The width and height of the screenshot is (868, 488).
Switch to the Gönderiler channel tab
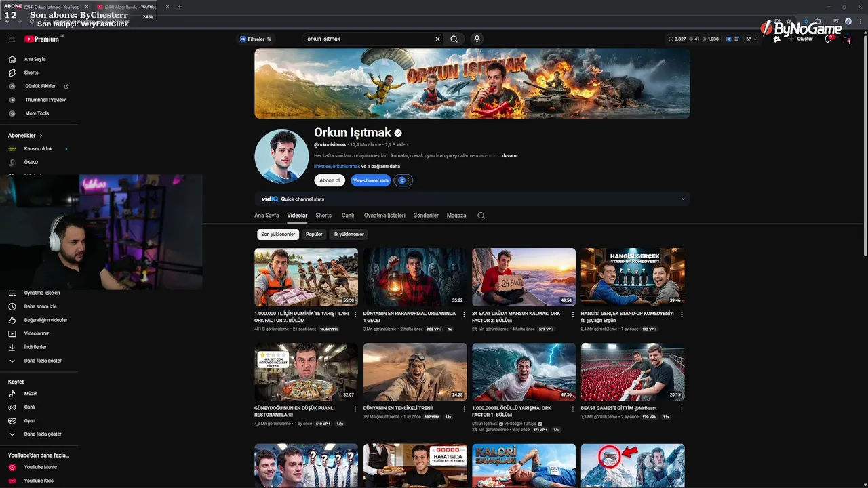pyautogui.click(x=426, y=216)
